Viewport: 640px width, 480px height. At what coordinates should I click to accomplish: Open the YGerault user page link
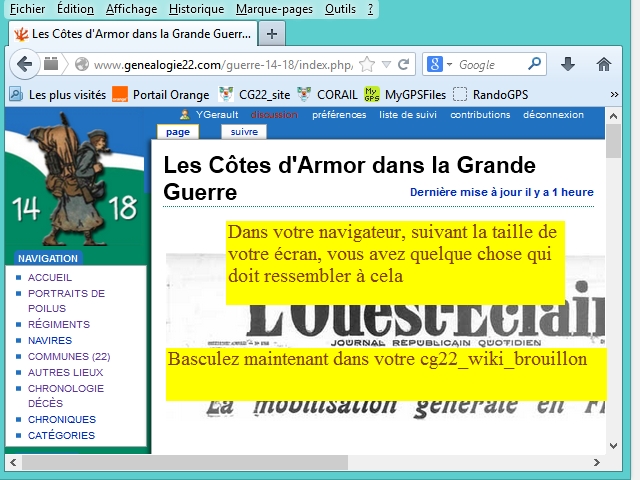(217, 115)
